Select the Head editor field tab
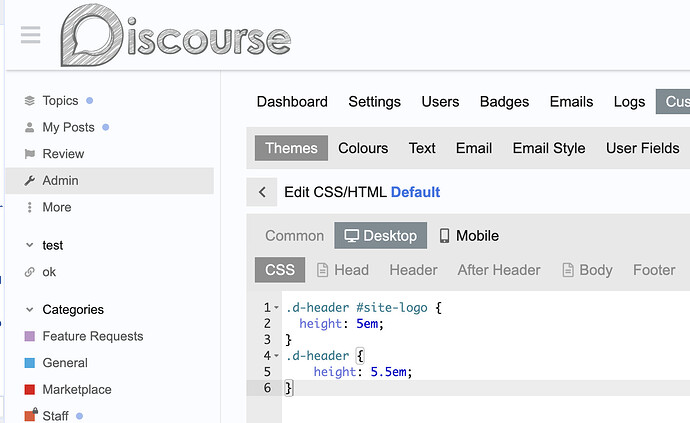The image size is (690, 423). [343, 270]
